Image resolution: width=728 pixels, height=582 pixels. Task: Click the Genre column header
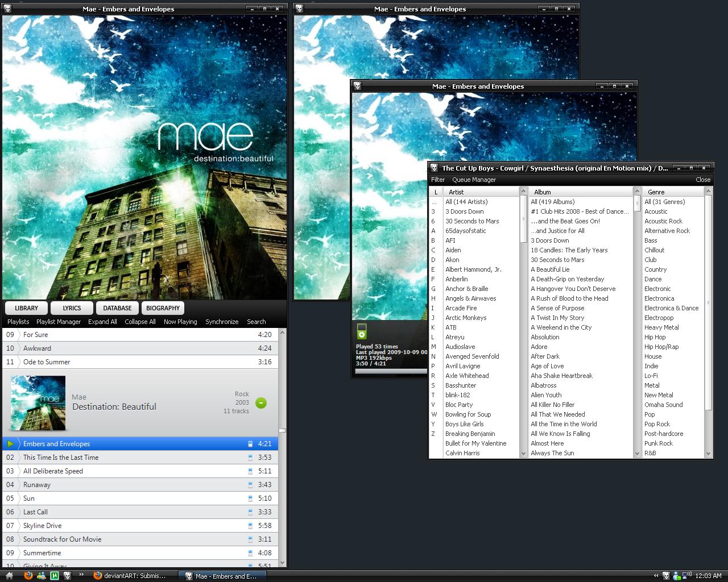pyautogui.click(x=673, y=192)
